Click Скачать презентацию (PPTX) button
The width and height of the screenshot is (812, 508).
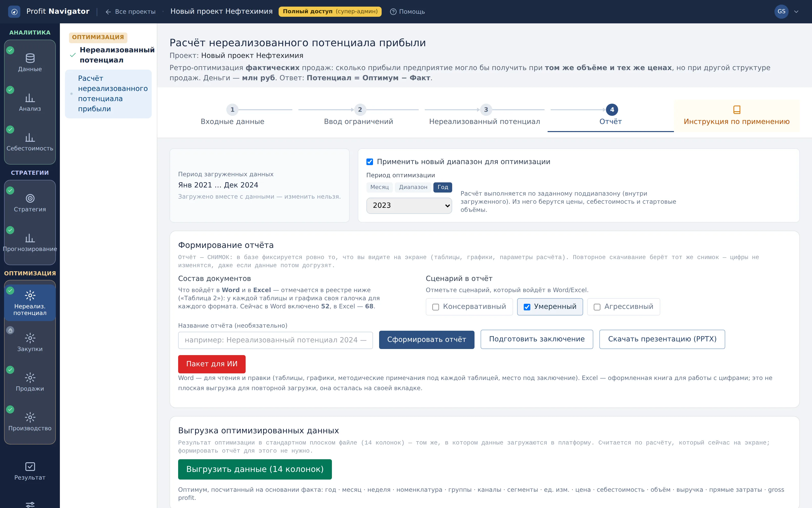[x=662, y=339]
